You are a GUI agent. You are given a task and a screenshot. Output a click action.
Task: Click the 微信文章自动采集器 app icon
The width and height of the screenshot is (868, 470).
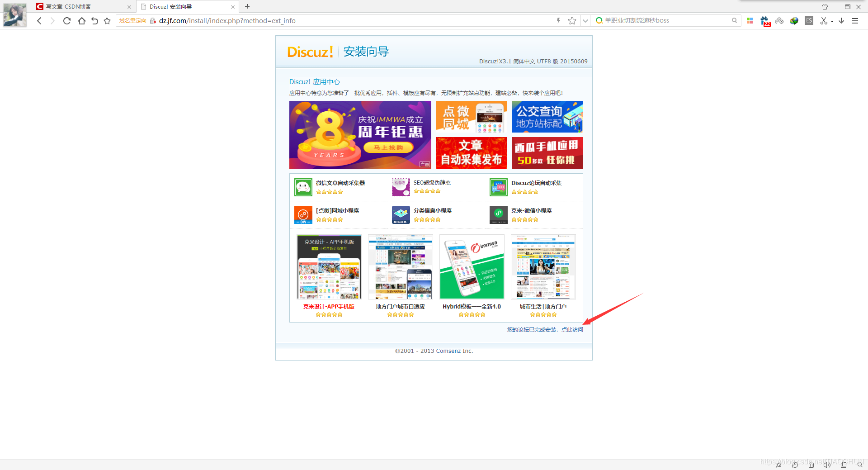[x=303, y=187]
